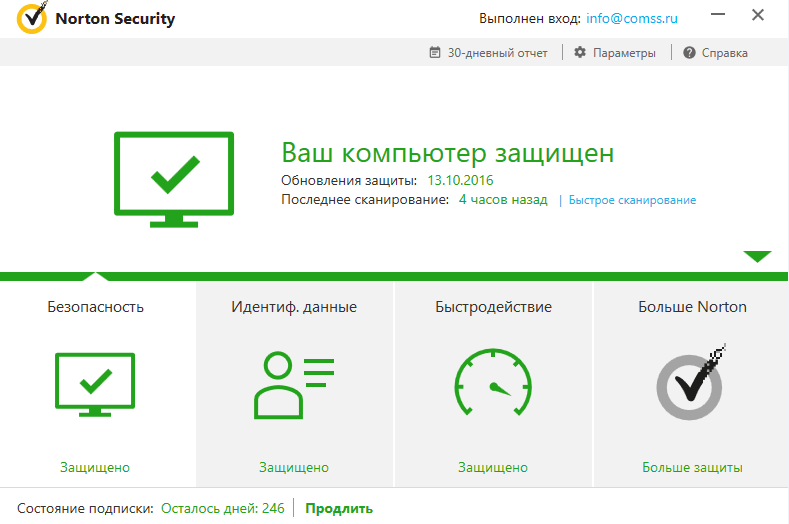Screen dimensions: 789x524
Task: Select the Больше Norton tab
Action: (x=691, y=384)
